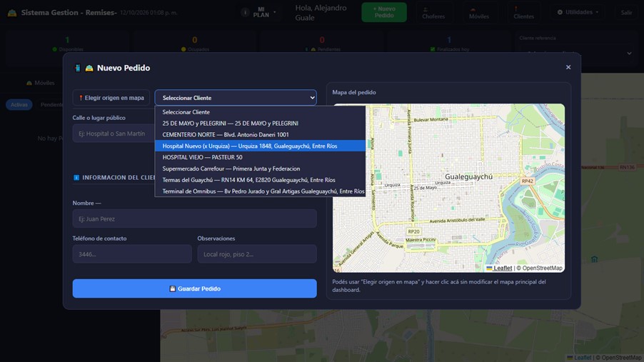Open the MI PLAN dropdown

264,12
